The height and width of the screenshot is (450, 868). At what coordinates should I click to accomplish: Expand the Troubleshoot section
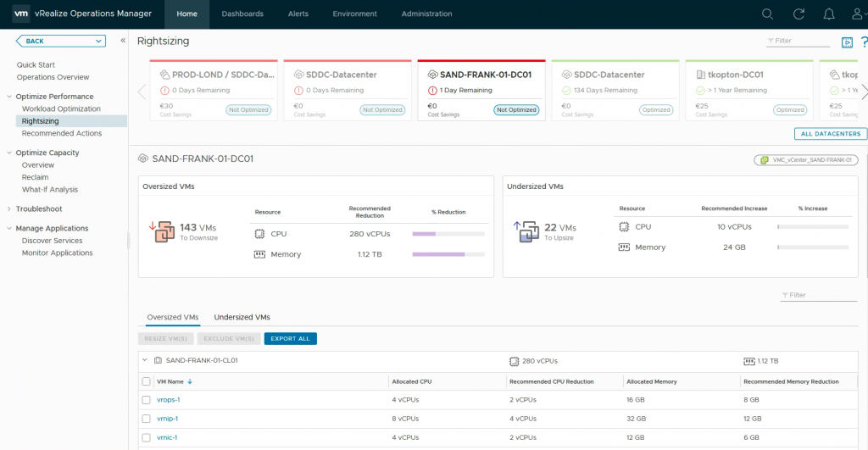point(8,209)
